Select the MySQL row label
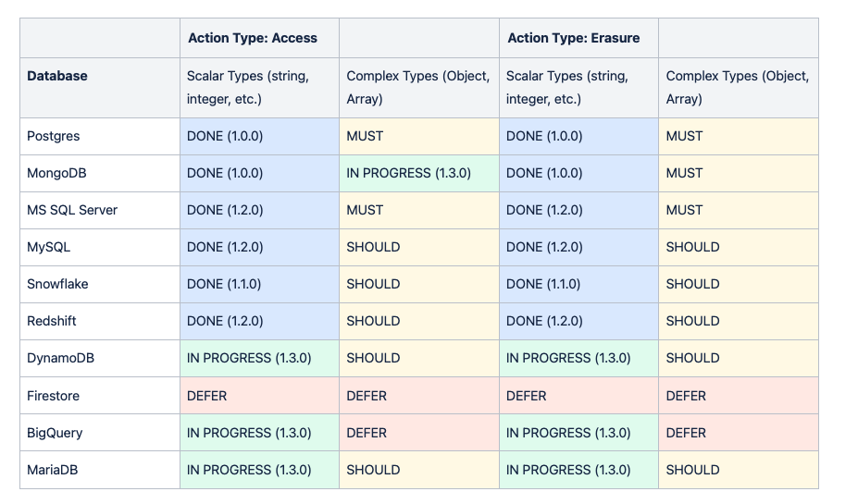 tap(100, 247)
